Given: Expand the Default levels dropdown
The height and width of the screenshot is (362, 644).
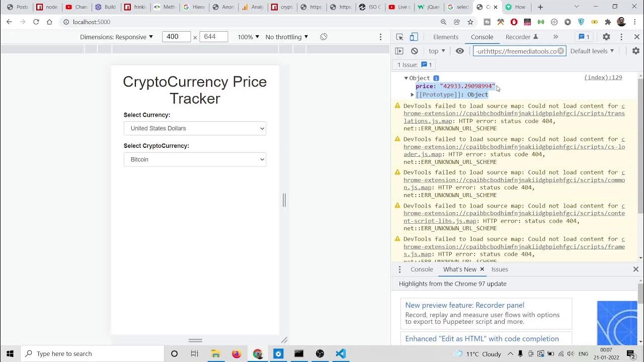Looking at the screenshot, I should [592, 51].
